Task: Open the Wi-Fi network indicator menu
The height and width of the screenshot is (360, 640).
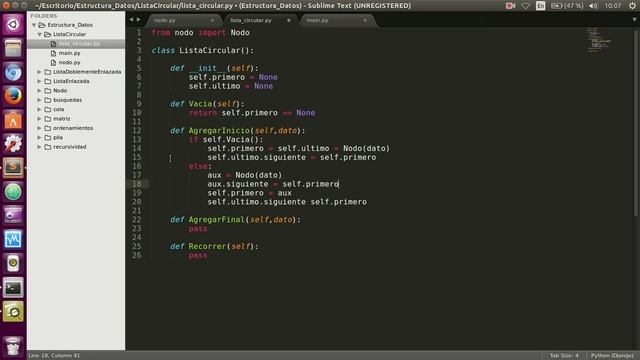Action: tap(526, 6)
